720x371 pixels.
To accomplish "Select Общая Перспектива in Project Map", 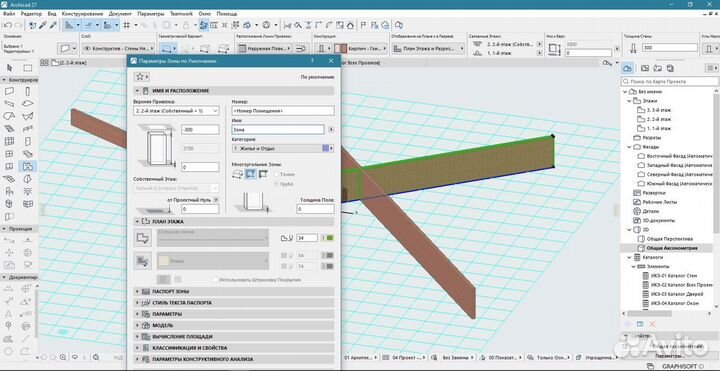I will click(x=670, y=239).
